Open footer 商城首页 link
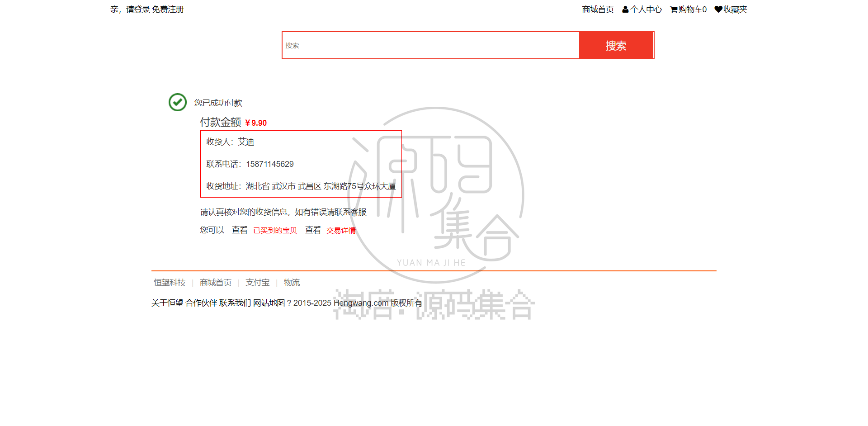Viewport: 868px width, 426px height. (x=216, y=283)
